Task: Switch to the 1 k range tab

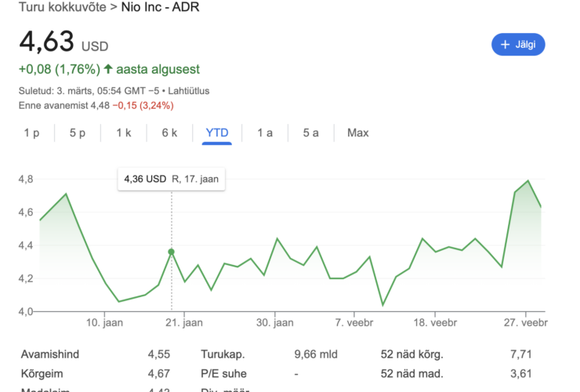Action: coord(124,132)
